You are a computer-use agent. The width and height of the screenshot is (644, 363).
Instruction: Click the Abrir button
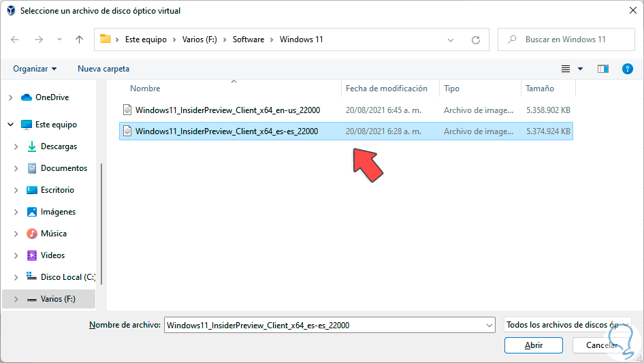pos(534,345)
